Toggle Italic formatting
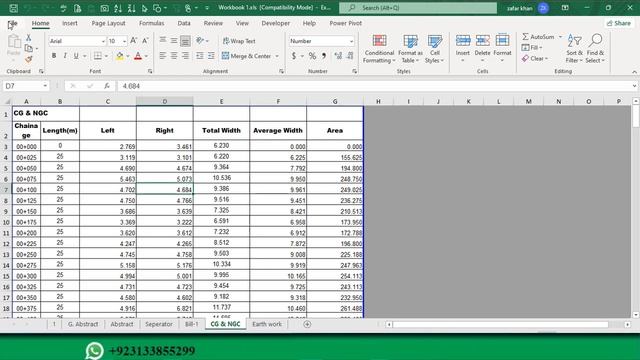The width and height of the screenshot is (640, 360). pyautogui.click(x=65, y=56)
